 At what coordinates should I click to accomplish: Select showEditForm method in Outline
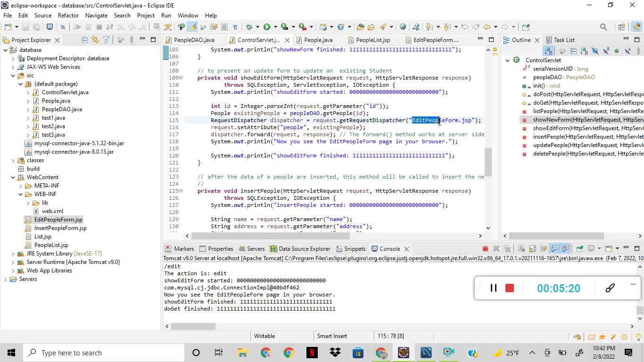pyautogui.click(x=587, y=128)
